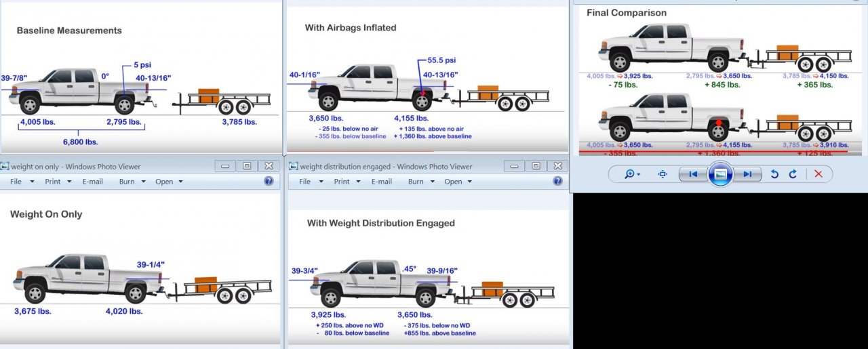Expand Burn dropdown in 'weight on only' window
Screen dimensions: 868x349
pos(132,182)
